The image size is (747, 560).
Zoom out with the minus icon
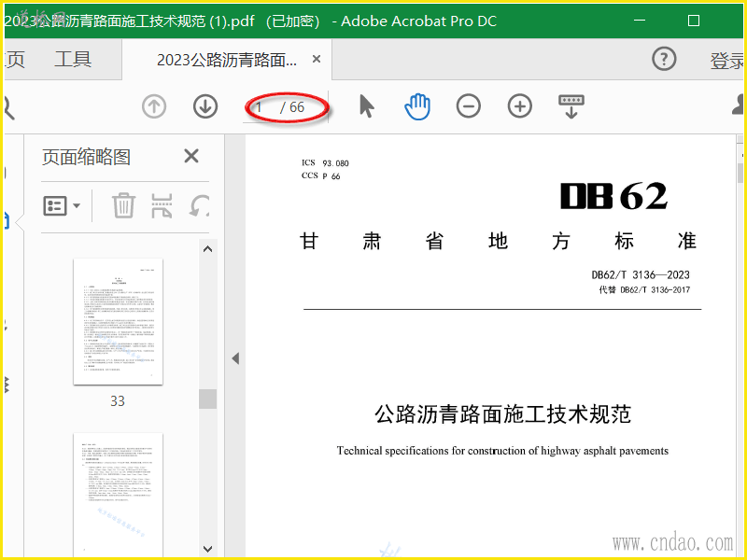tap(469, 106)
